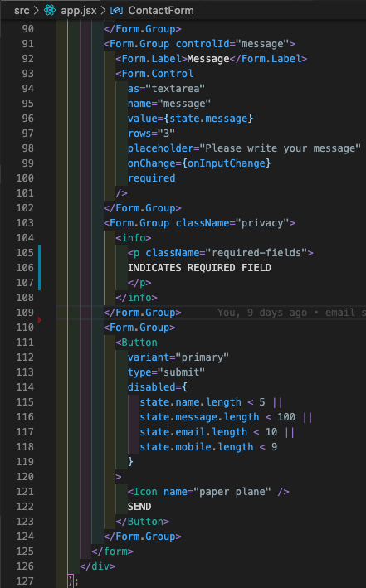Open the src breadcrumb folder
Viewport: 366px width, 588px height.
[x=22, y=11]
